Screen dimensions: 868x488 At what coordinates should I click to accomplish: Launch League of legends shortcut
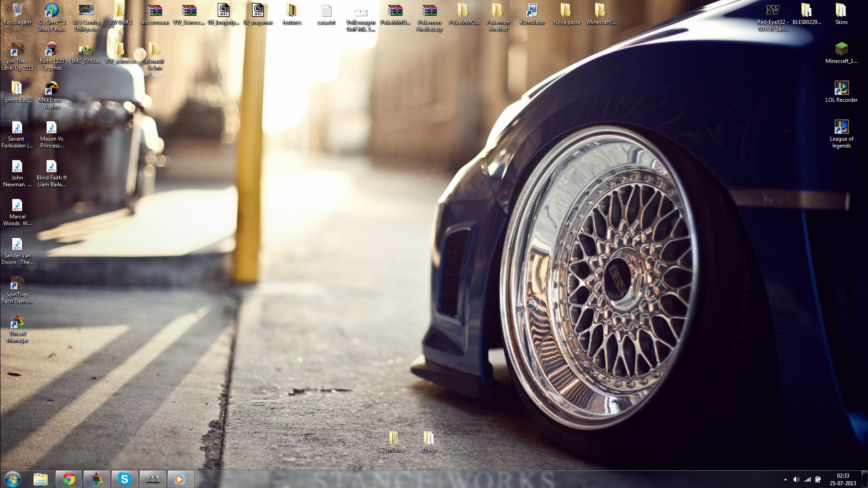[x=841, y=134]
